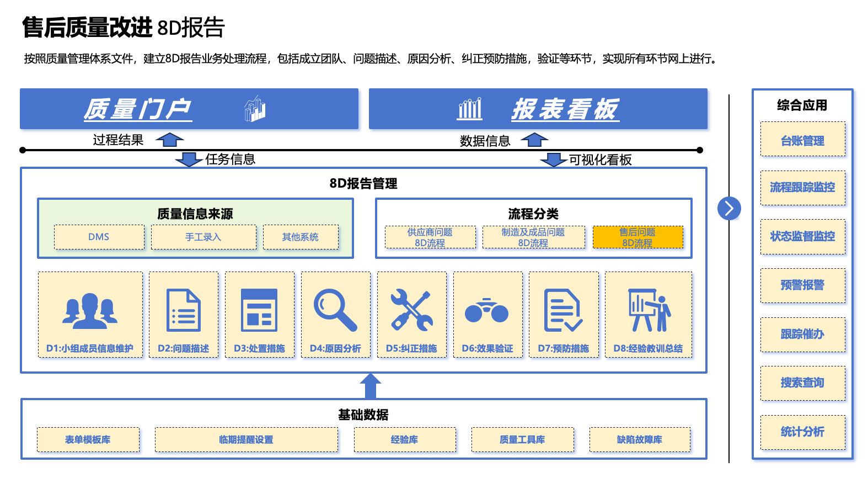Select the D5 wrench and screwdriver icon
The height and width of the screenshot is (489, 868).
click(x=411, y=310)
